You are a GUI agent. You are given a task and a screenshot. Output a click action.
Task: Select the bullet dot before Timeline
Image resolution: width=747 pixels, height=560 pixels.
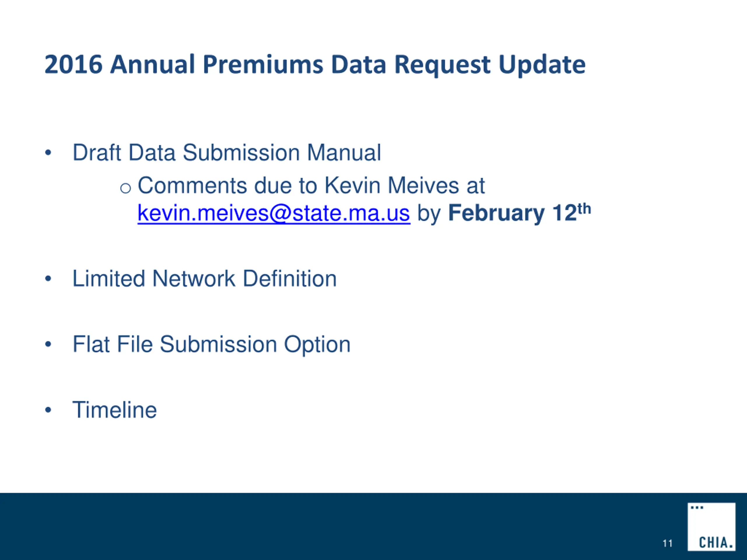[48, 410]
